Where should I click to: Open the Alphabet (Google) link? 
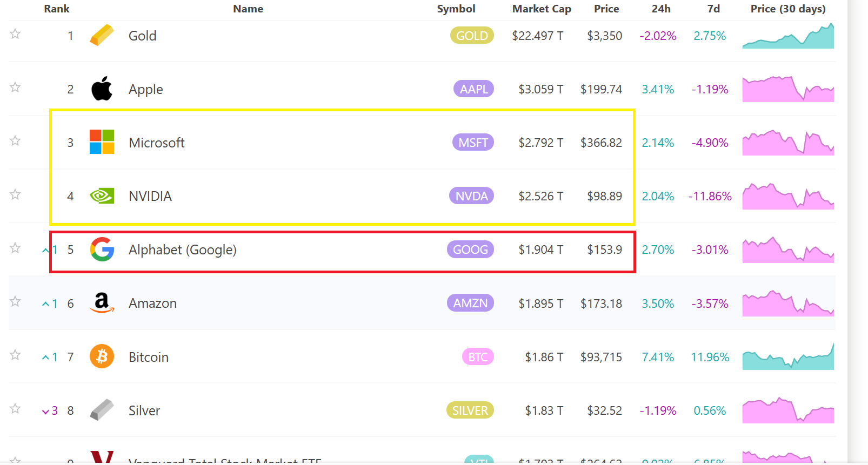click(182, 250)
